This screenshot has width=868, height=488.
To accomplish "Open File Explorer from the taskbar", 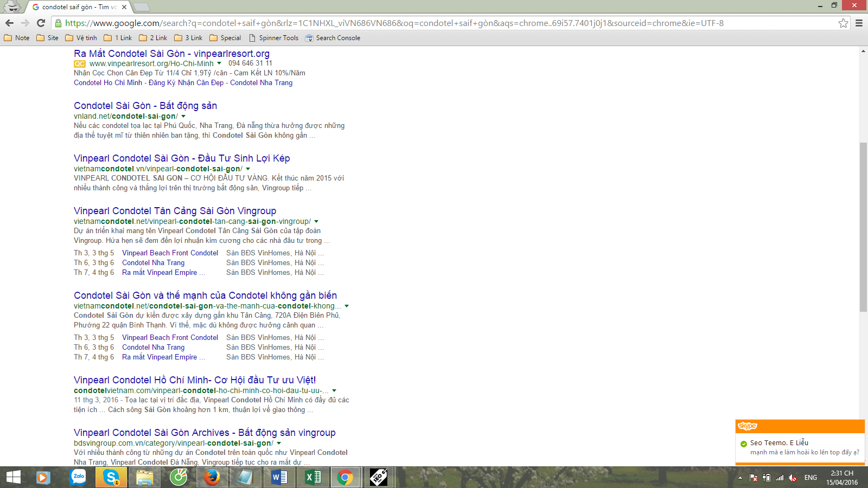I will click(x=145, y=477).
